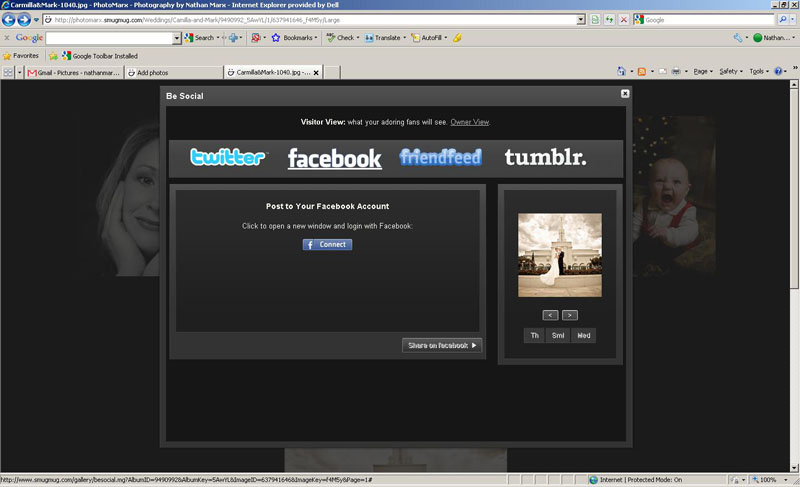
Task: Click the wrench settings icon in Google toolbar
Action: 738,38
